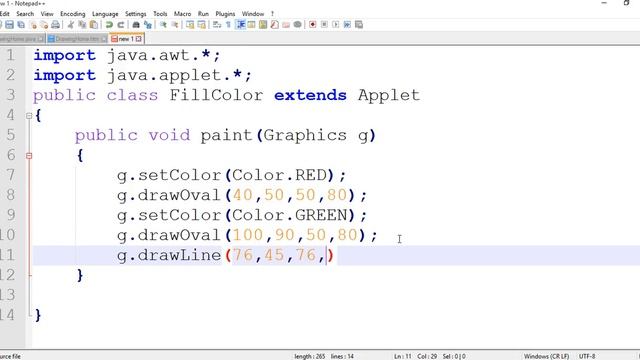The width and height of the screenshot is (640, 360).
Task: Open the Encoding menu
Action: click(73, 14)
